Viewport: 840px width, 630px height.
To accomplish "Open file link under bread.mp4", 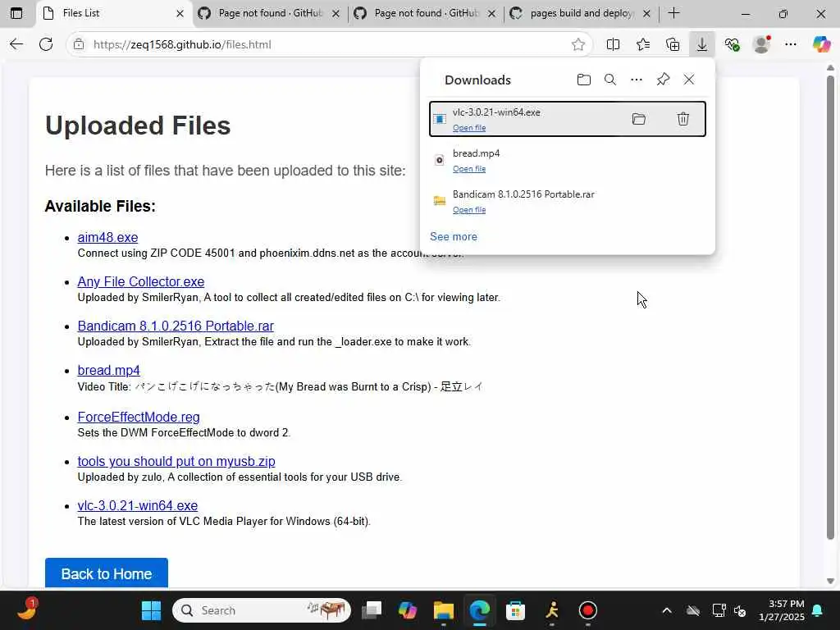I will coord(469,169).
